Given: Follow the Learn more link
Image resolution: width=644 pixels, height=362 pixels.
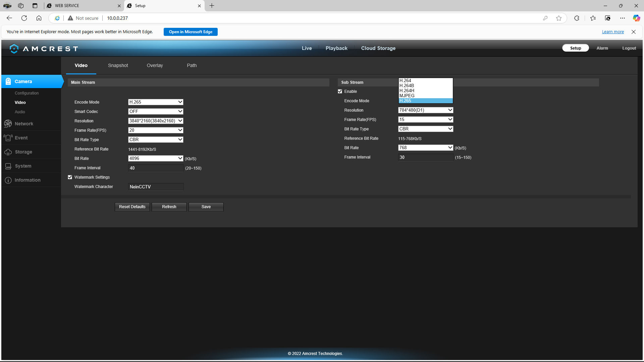Looking at the screenshot, I should tap(613, 32).
